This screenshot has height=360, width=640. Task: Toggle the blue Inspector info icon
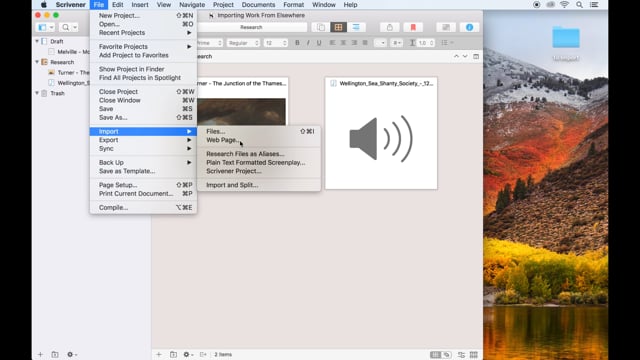(469, 27)
